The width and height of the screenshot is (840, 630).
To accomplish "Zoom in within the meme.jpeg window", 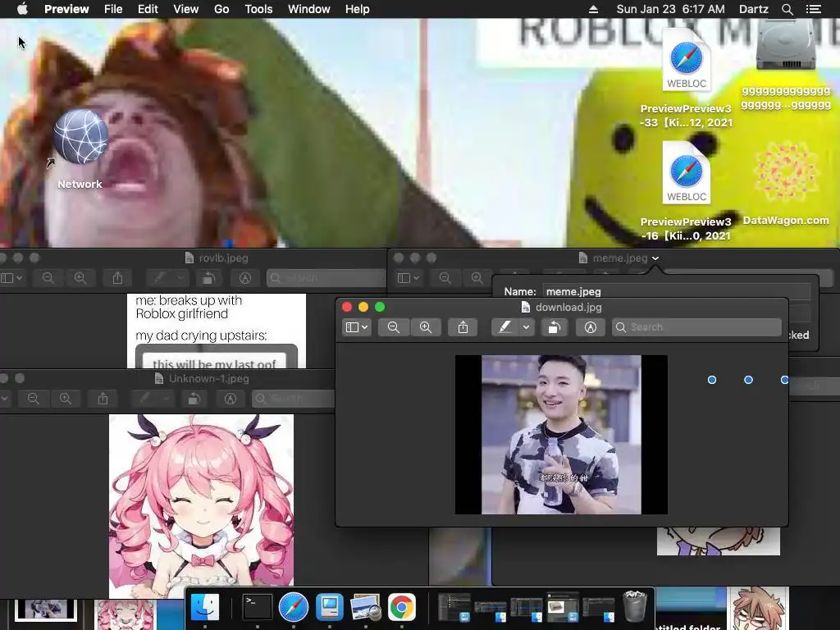I will pos(477,278).
